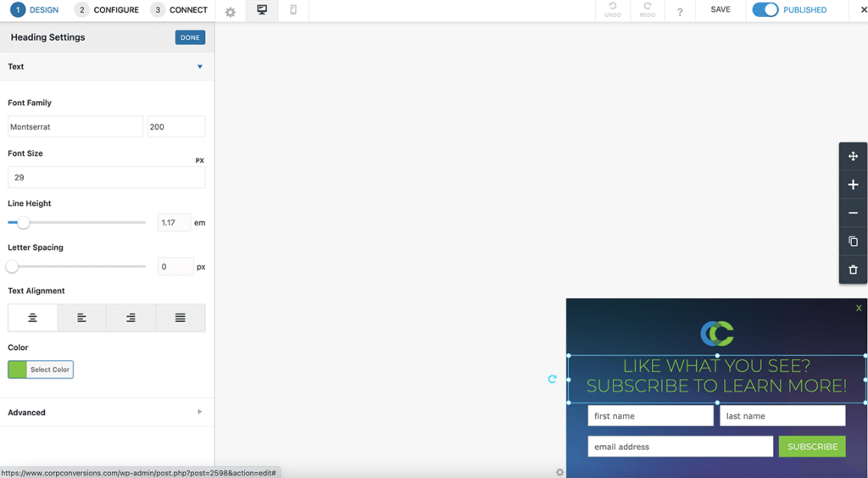
Task: Click the Line Height value field
Action: 174,222
